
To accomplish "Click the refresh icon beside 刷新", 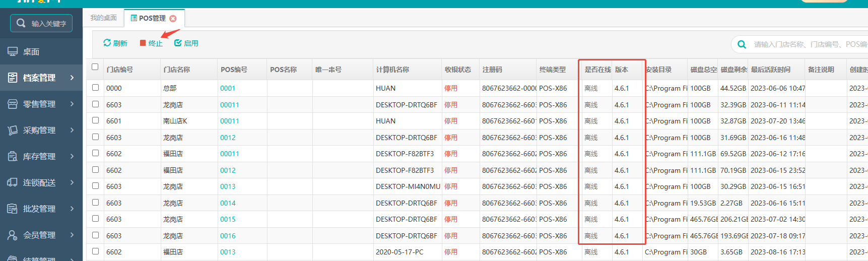I will click(107, 43).
